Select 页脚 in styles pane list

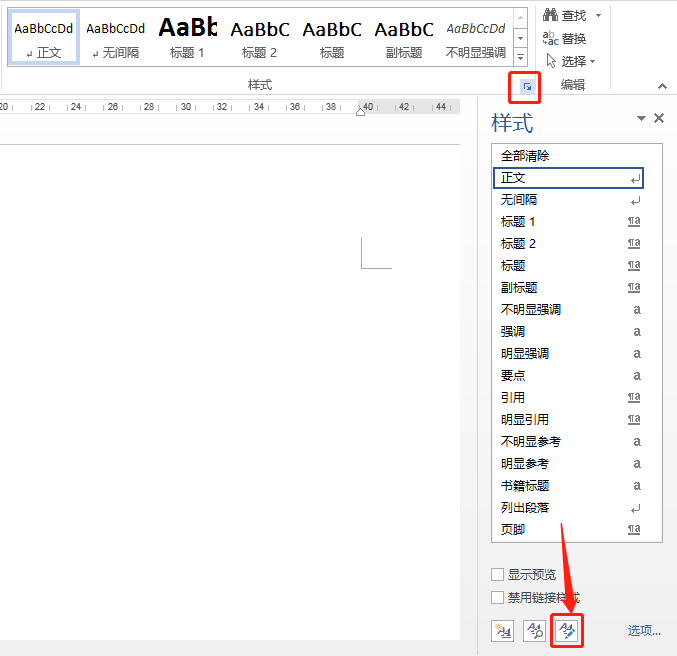tap(568, 529)
